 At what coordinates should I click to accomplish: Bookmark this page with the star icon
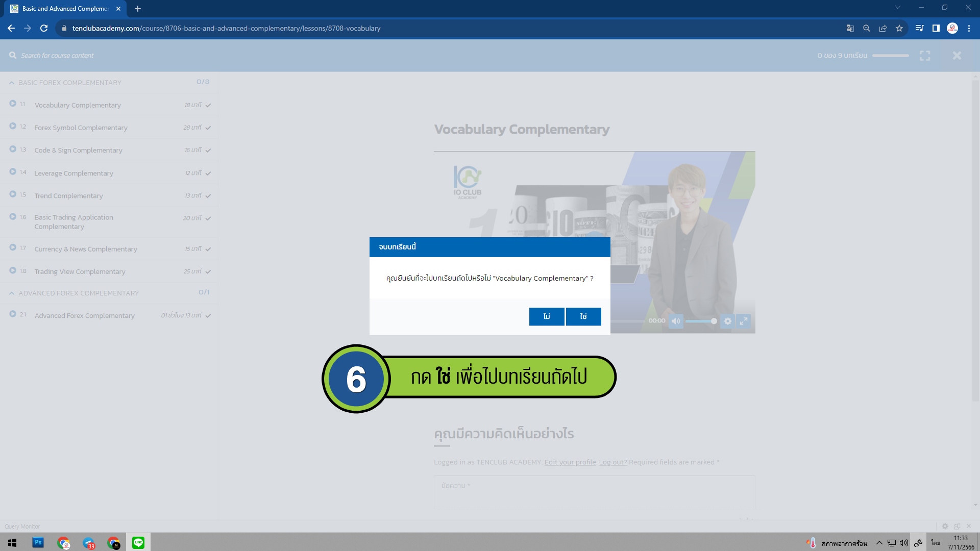[899, 28]
